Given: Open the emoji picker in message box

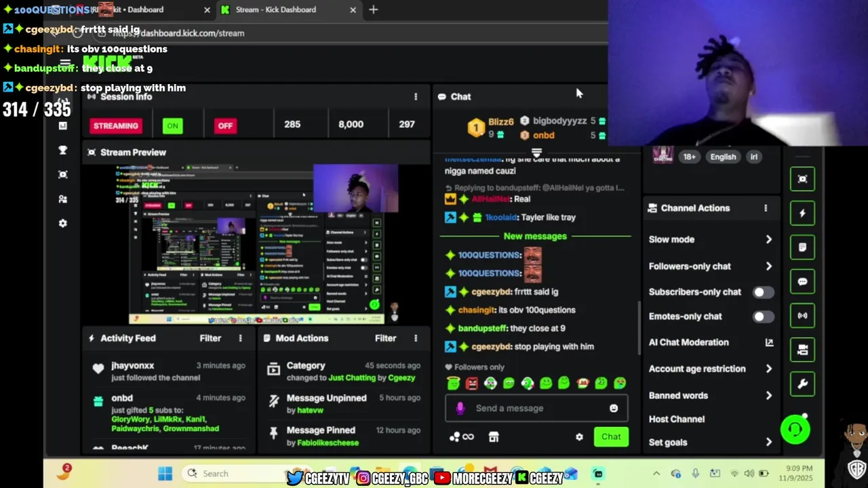Looking at the screenshot, I should pyautogui.click(x=614, y=408).
